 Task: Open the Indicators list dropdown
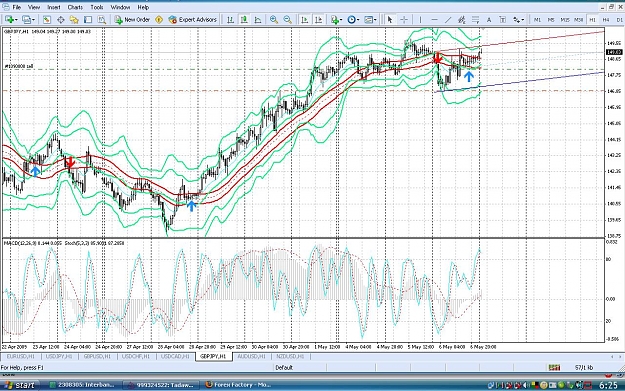click(x=336, y=20)
